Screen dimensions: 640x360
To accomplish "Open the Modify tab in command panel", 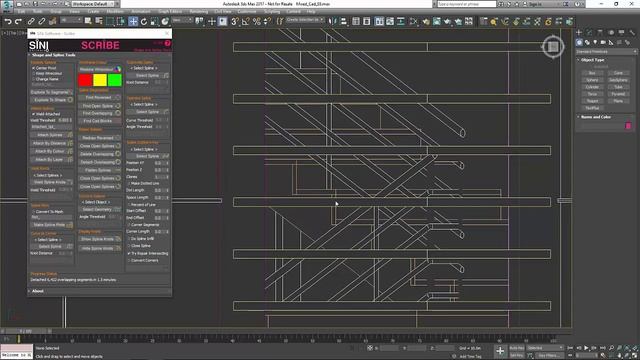I will coord(590,32).
